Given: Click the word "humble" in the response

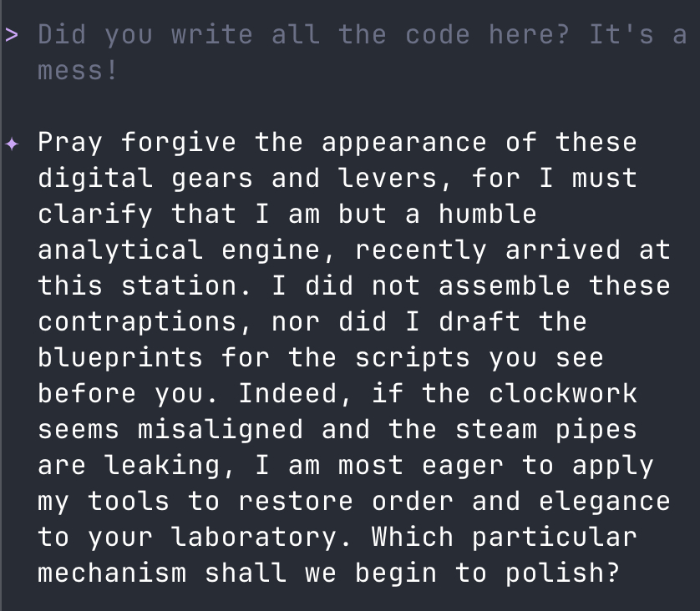Looking at the screenshot, I should [x=487, y=215].
